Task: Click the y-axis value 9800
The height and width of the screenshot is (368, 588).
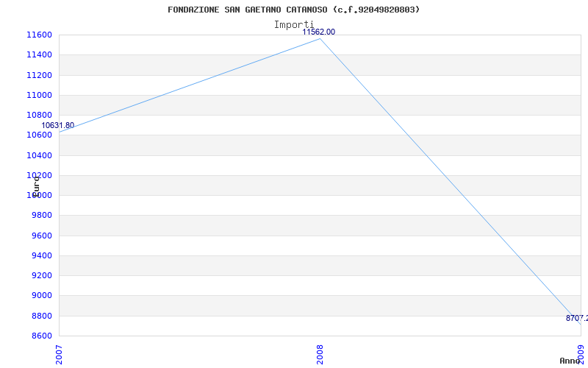Action: point(41,215)
